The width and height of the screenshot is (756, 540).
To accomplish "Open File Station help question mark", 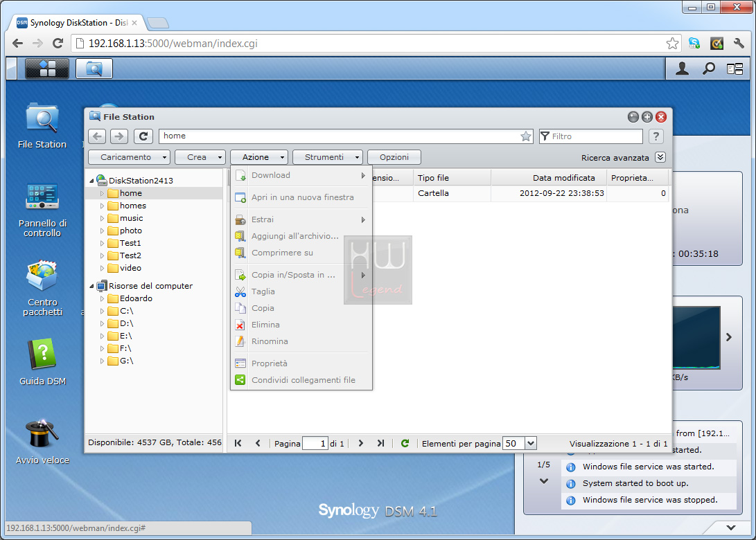I will (x=656, y=136).
